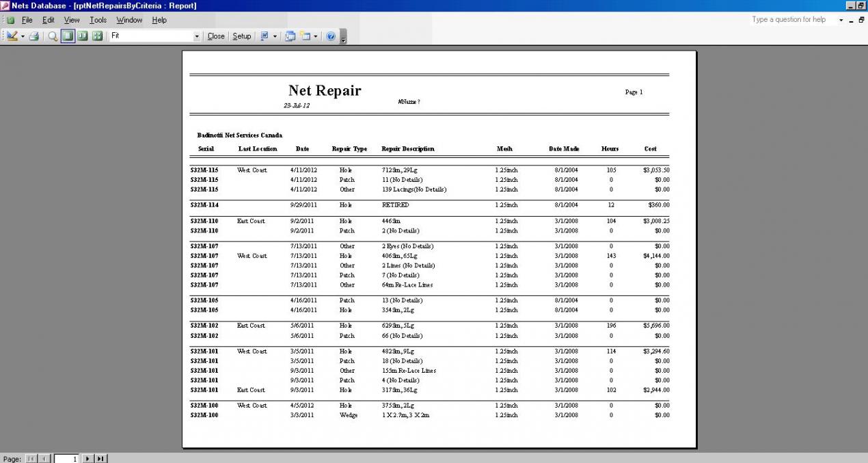
Task: Click the Page 1 label on report
Action: 634,92
